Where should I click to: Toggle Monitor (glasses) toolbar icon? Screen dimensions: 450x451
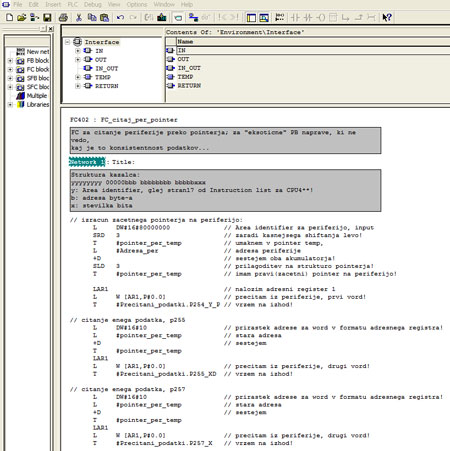[205, 17]
